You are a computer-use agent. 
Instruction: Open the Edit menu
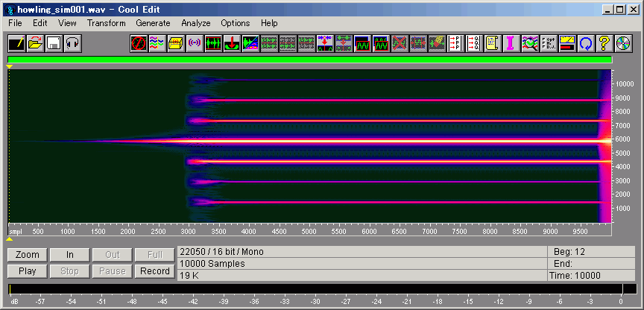[x=40, y=23]
